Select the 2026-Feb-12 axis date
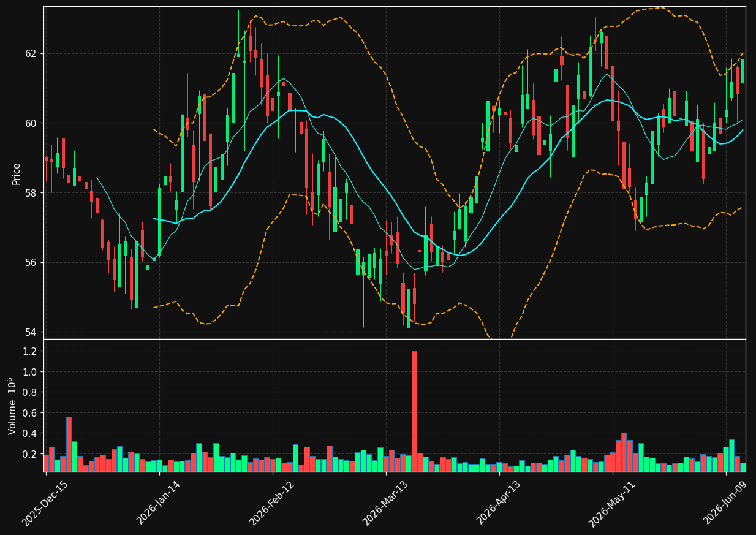Image resolution: width=756 pixels, height=535 pixels. point(271,503)
